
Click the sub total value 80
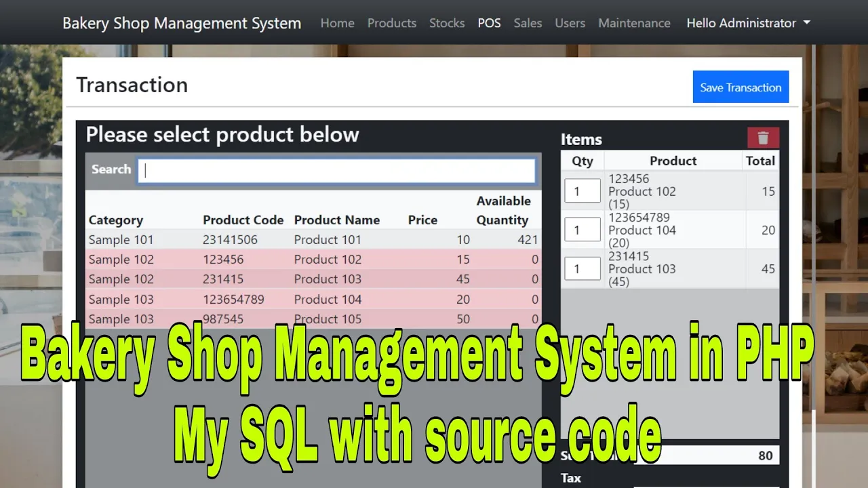click(x=765, y=455)
